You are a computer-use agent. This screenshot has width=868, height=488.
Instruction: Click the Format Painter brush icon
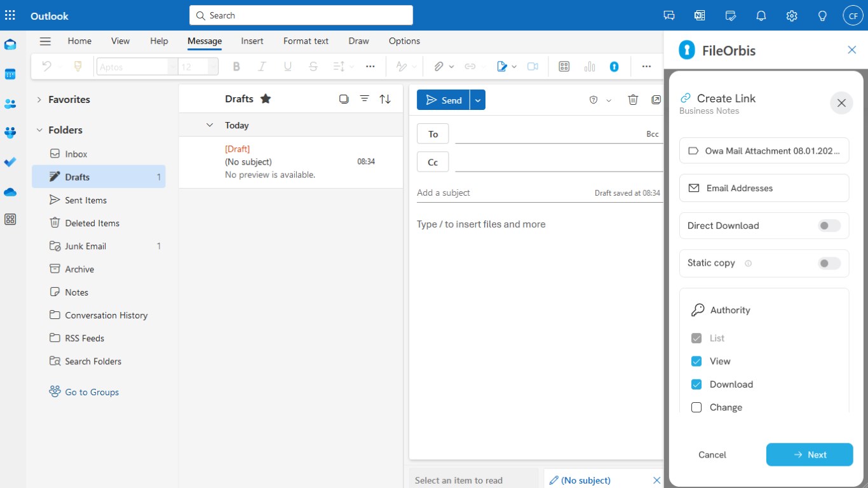coord(78,66)
